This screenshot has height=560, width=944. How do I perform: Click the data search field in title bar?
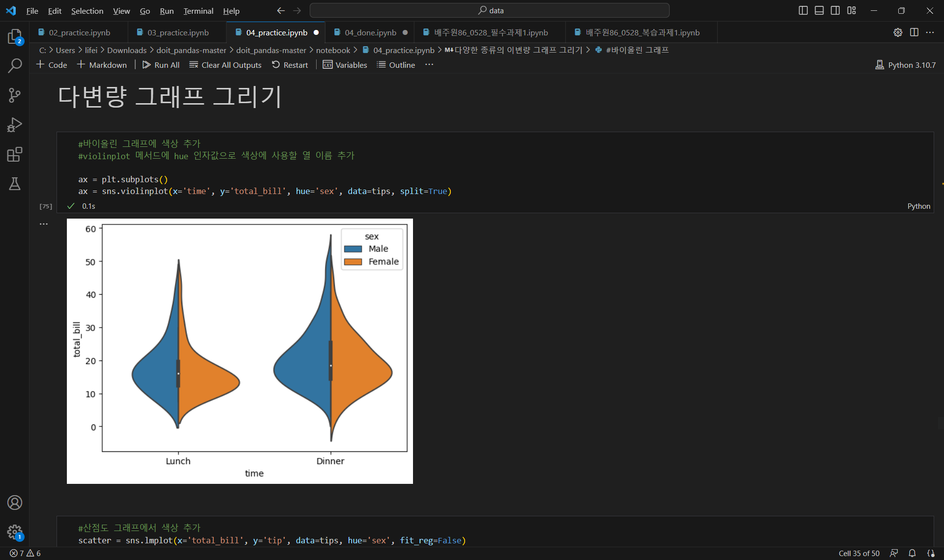[490, 10]
